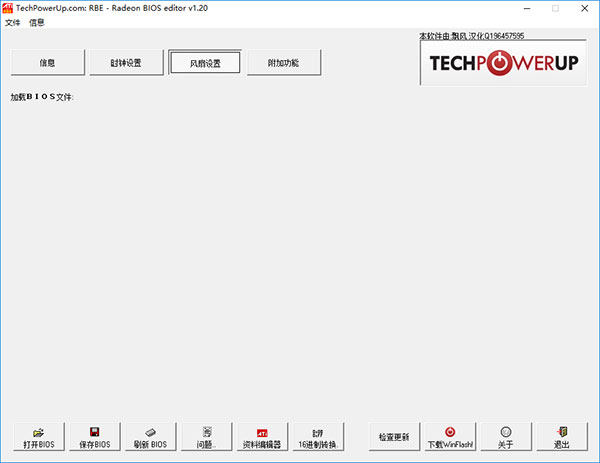
Task: Select the 风扇设置 tab
Action: pyautogui.click(x=205, y=63)
